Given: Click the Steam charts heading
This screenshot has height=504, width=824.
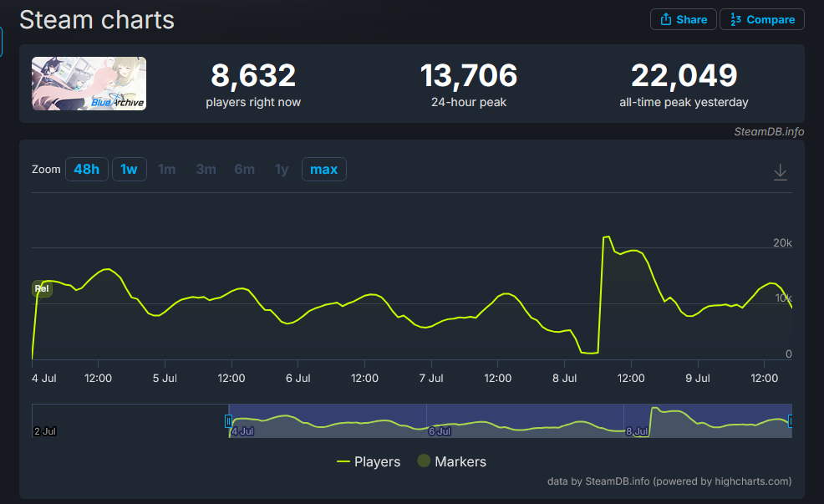Looking at the screenshot, I should pos(97,20).
